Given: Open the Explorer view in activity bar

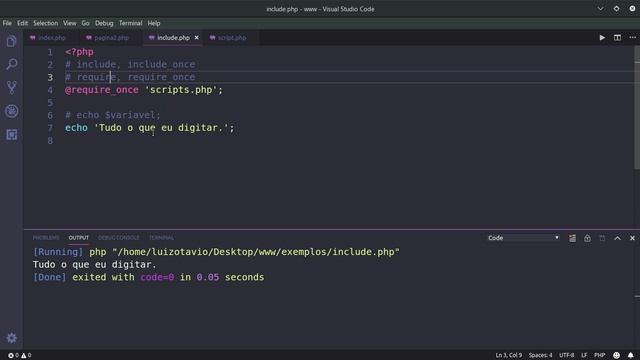Looking at the screenshot, I should click(11, 41).
